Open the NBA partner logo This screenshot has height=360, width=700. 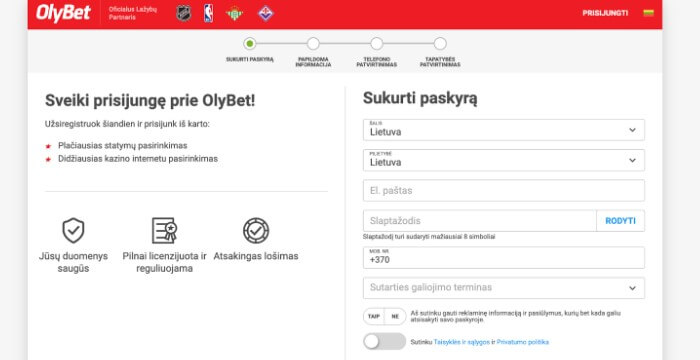tap(208, 13)
